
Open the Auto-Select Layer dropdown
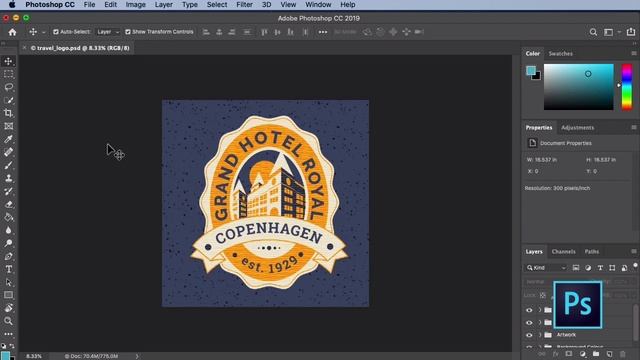[x=108, y=32]
